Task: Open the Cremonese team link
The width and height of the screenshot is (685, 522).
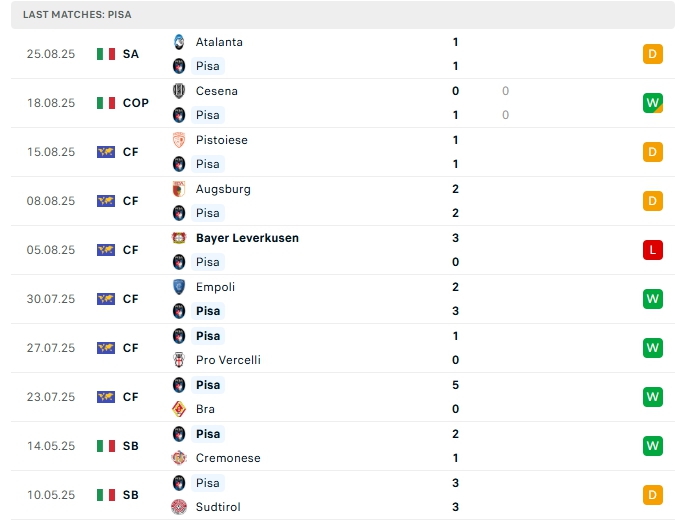Action: point(228,458)
